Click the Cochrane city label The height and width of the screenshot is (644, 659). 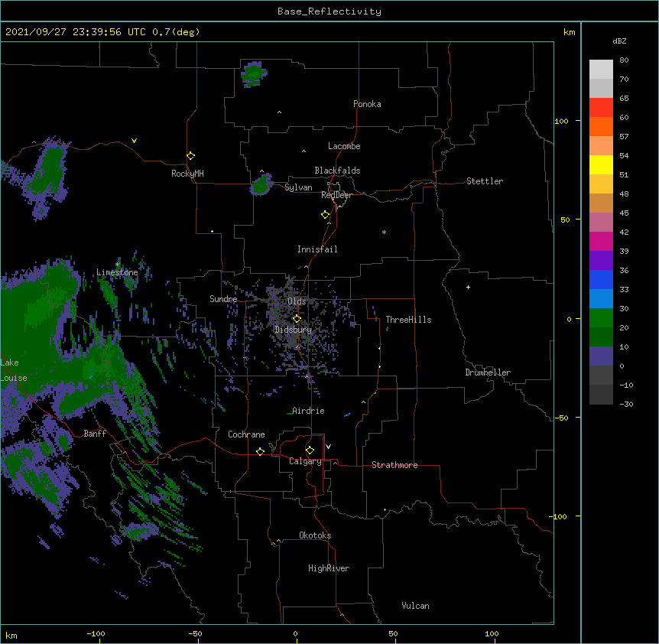click(x=246, y=434)
